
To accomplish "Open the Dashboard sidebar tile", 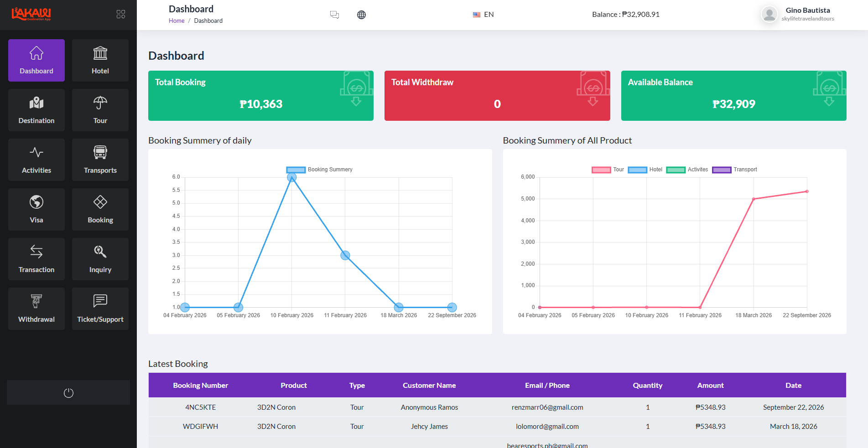I will click(x=36, y=60).
